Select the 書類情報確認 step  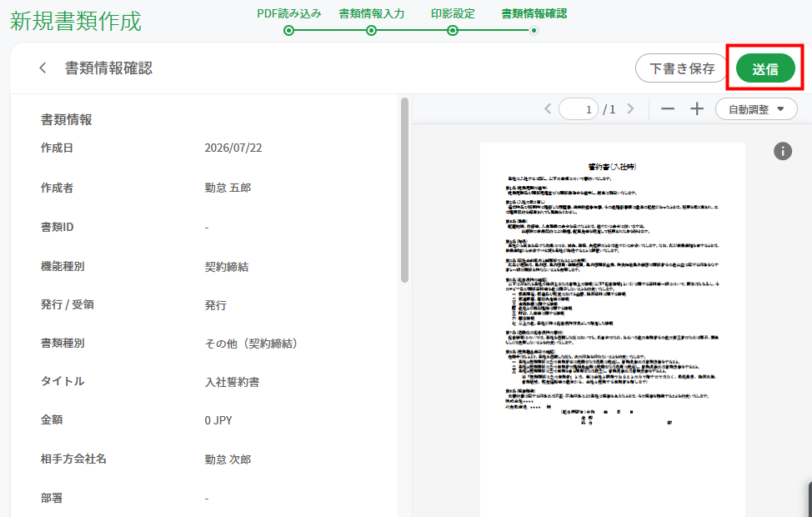(x=534, y=31)
